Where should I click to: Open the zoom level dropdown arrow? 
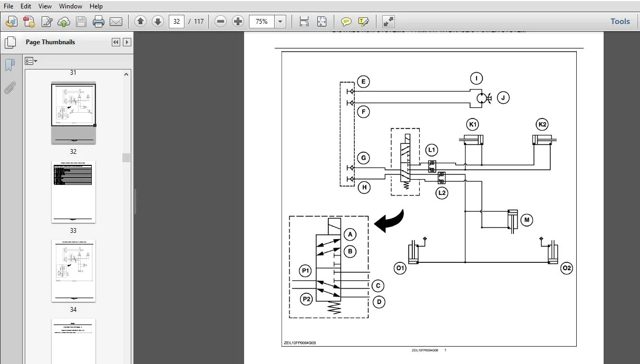coord(280,22)
